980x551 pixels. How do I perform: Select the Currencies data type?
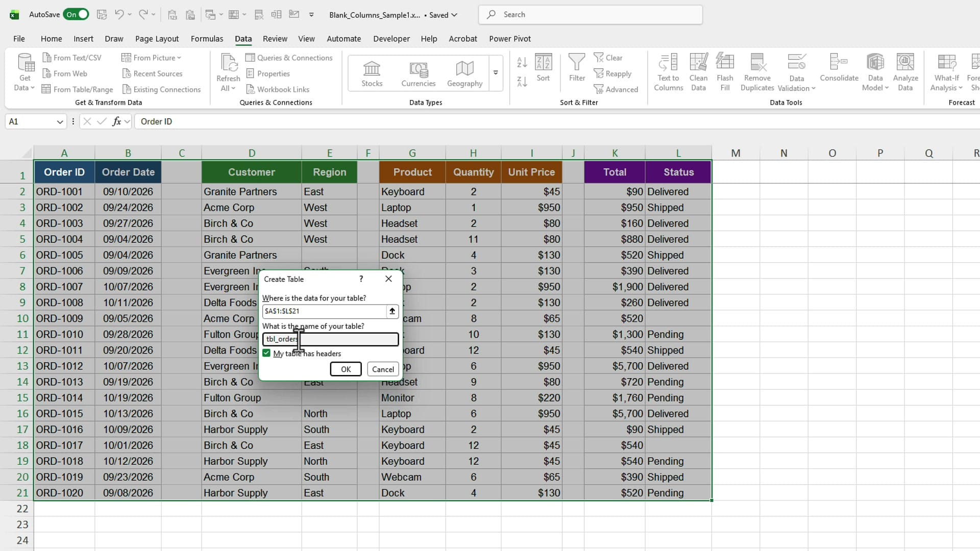(419, 73)
